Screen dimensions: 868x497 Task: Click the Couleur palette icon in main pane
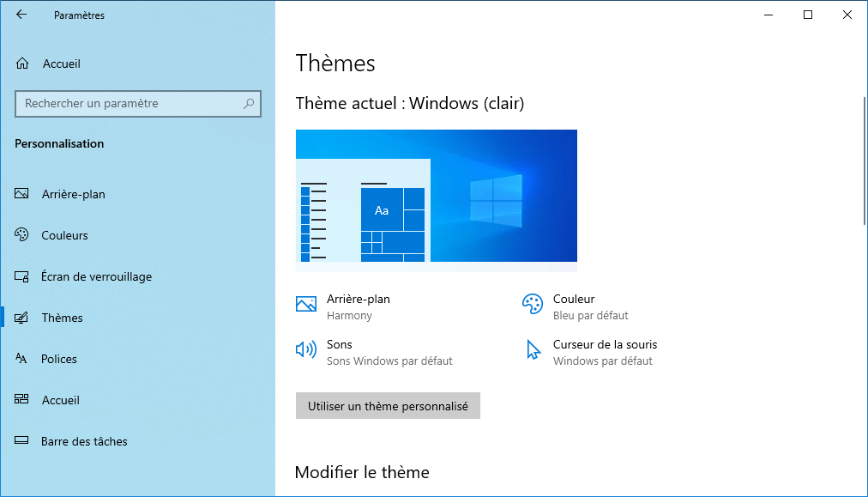click(533, 304)
